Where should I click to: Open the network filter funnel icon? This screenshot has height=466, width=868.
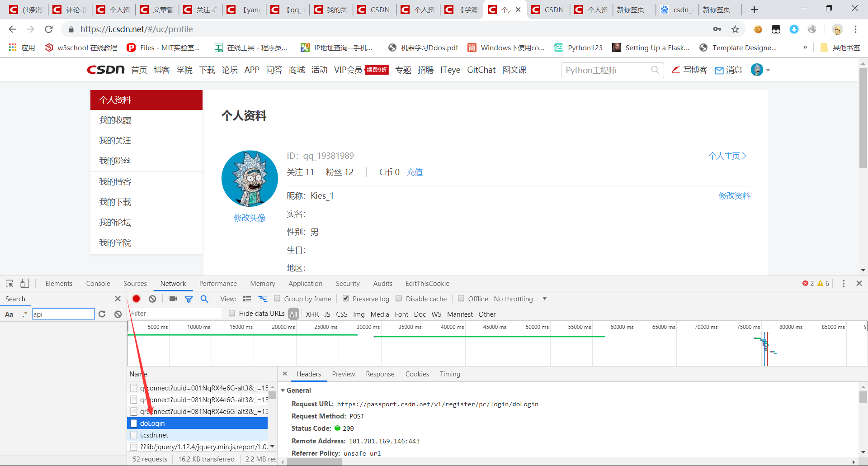(x=189, y=299)
